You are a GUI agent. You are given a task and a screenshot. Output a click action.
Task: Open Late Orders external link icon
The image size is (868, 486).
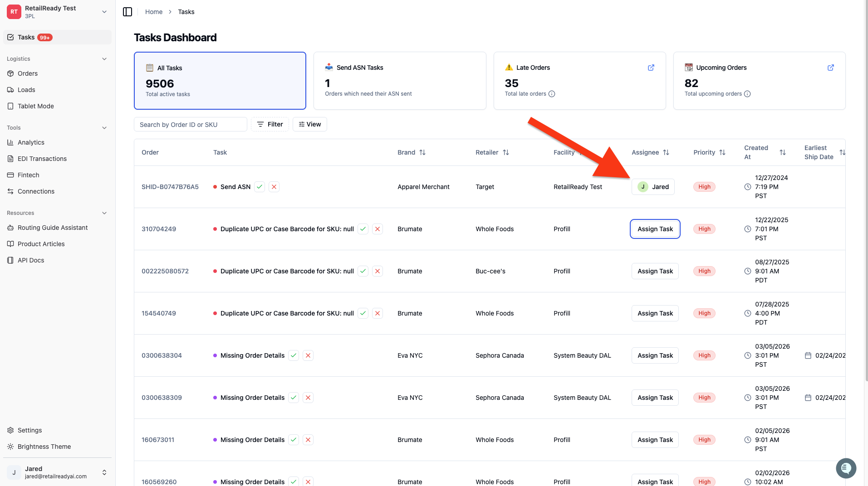[x=651, y=68]
